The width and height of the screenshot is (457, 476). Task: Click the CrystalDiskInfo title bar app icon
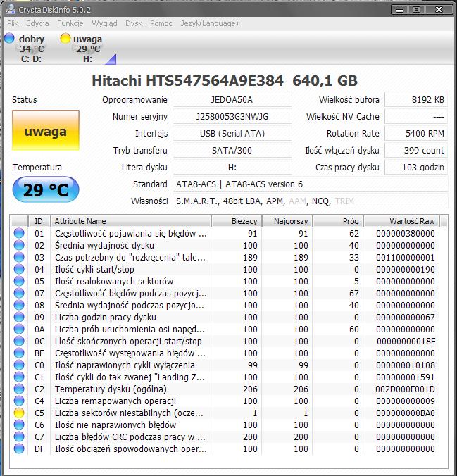[11, 9]
